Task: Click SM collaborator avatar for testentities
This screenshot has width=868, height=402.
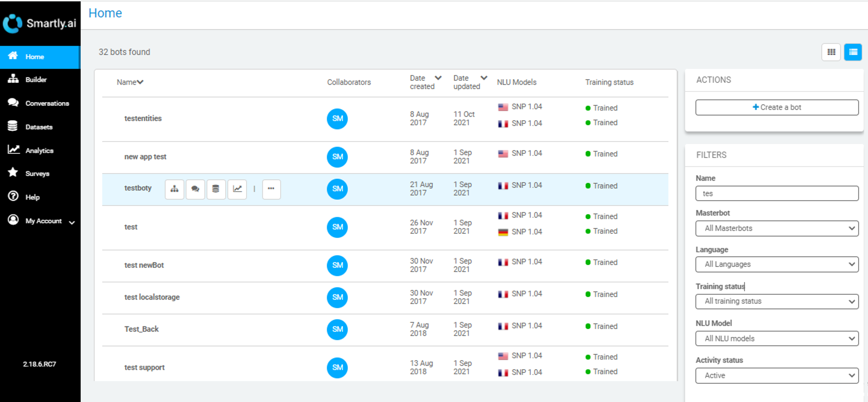Action: [337, 119]
